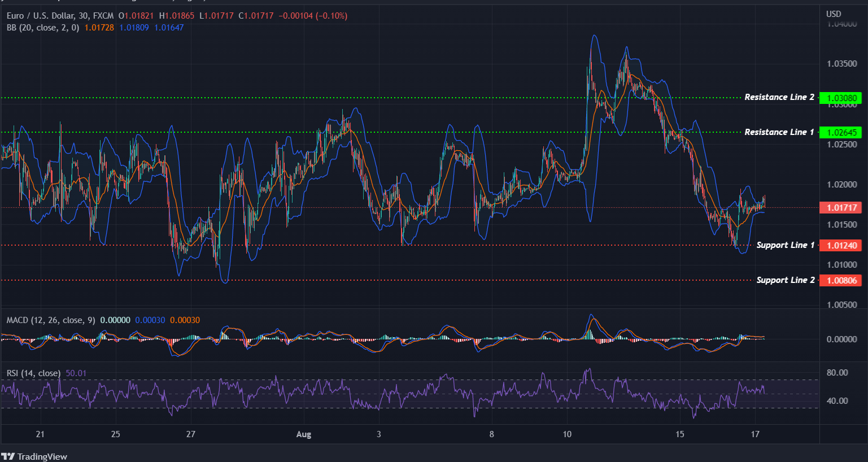Select the Support Line 2 price tag 1.00806
The width and height of the screenshot is (868, 462).
click(840, 280)
